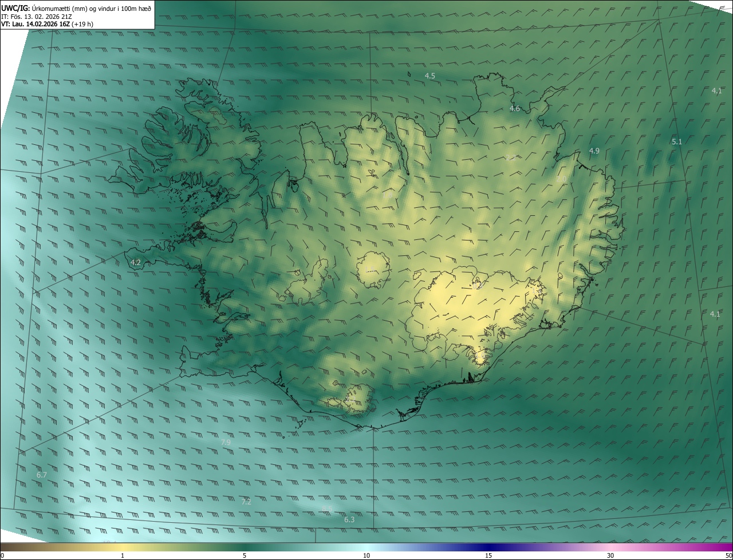Click the 4.2 value label on the map
Image resolution: width=733 pixels, height=560 pixels.
(x=136, y=262)
